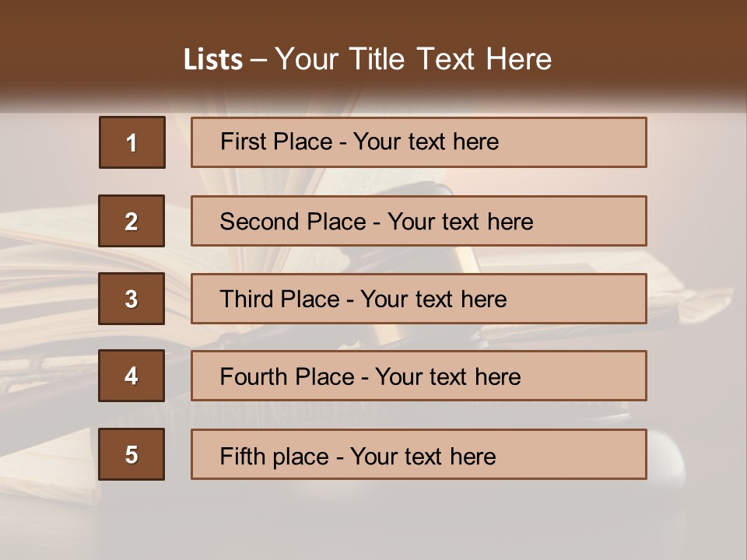
Task: Click the 'Fourth Place - Your text here' bar
Action: [419, 376]
